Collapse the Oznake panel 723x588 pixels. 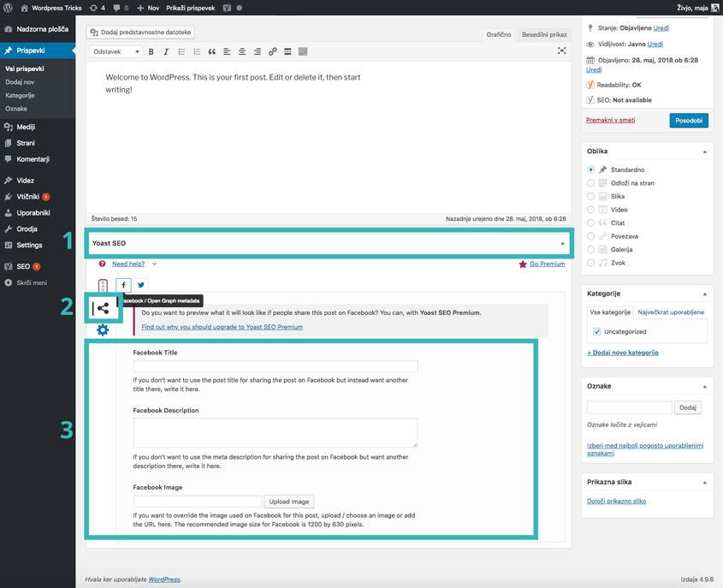tap(704, 387)
